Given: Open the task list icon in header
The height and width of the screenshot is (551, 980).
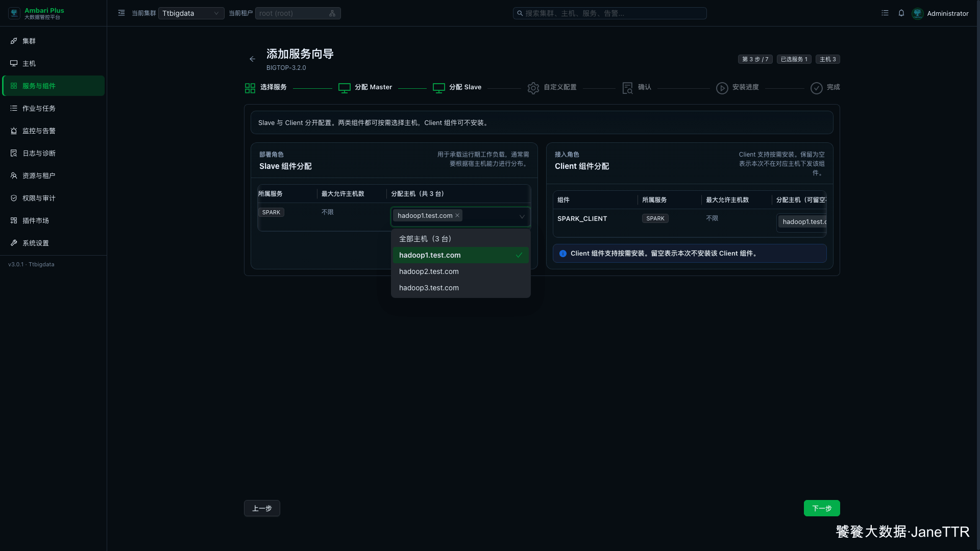Looking at the screenshot, I should (885, 13).
